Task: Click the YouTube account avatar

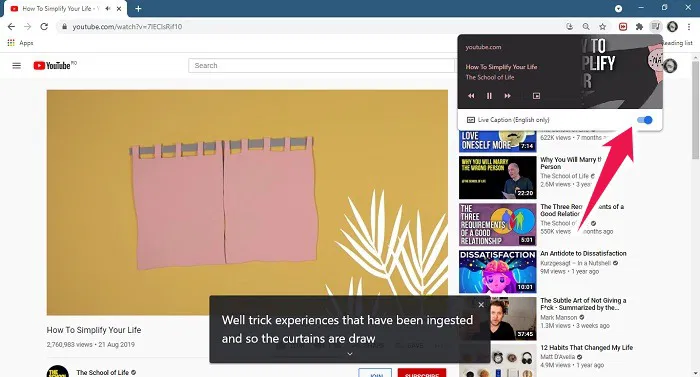Action: (670, 66)
